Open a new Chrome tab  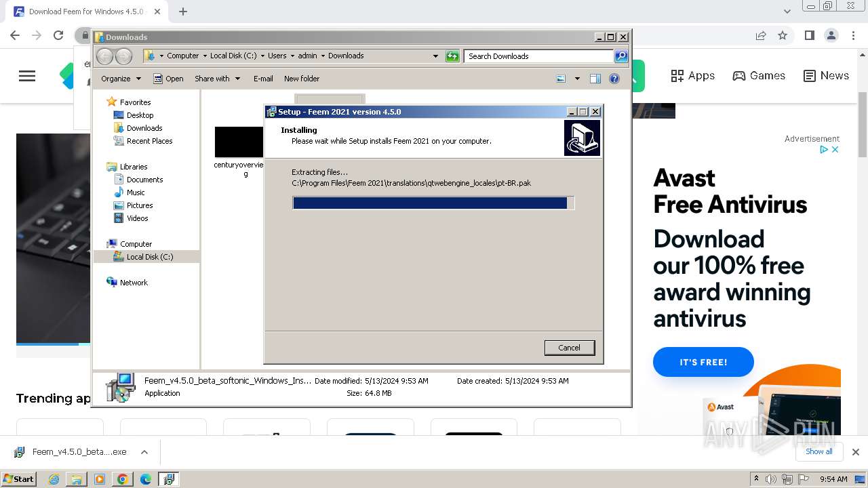[183, 12]
